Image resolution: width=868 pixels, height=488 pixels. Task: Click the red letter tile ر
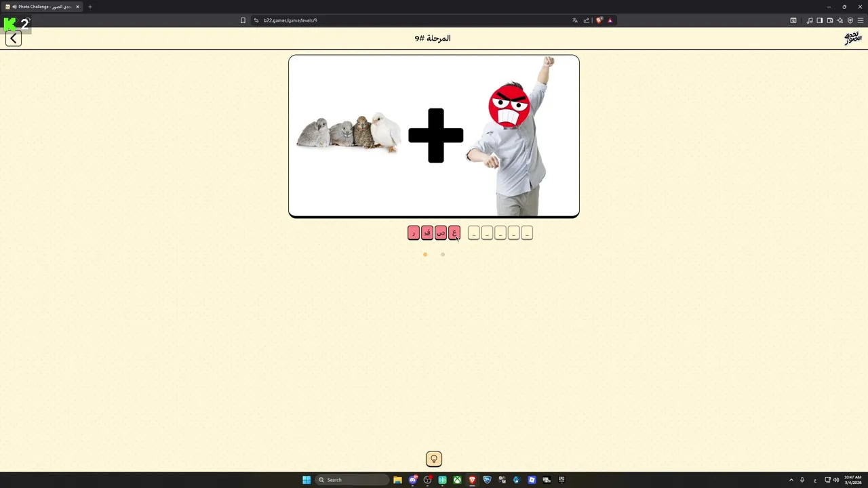click(x=414, y=233)
